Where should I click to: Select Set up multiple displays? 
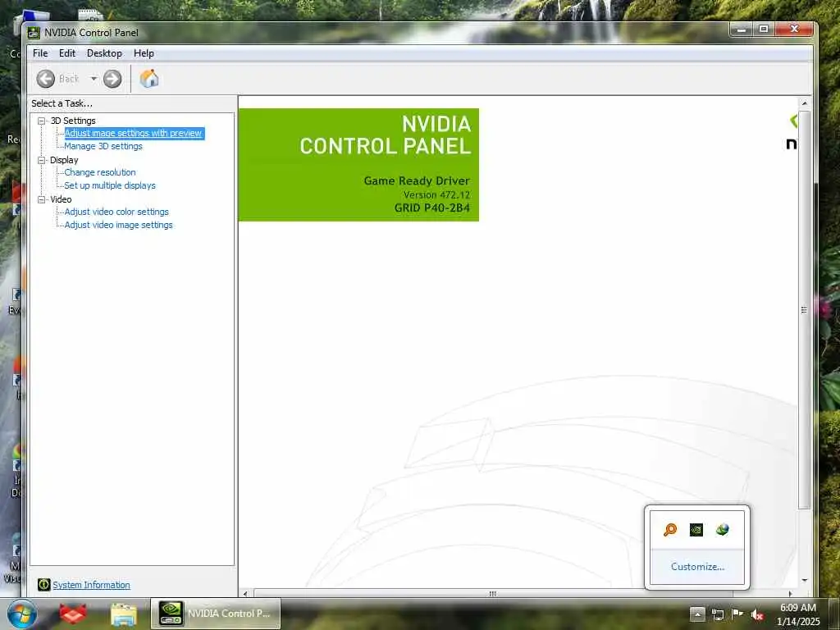(x=110, y=185)
